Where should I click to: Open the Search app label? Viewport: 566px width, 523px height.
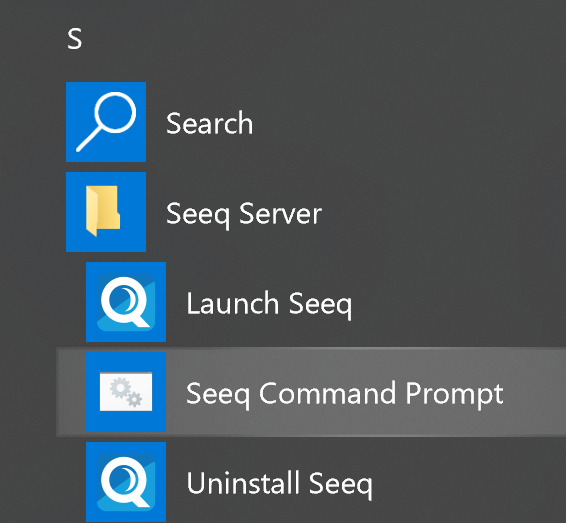[209, 123]
